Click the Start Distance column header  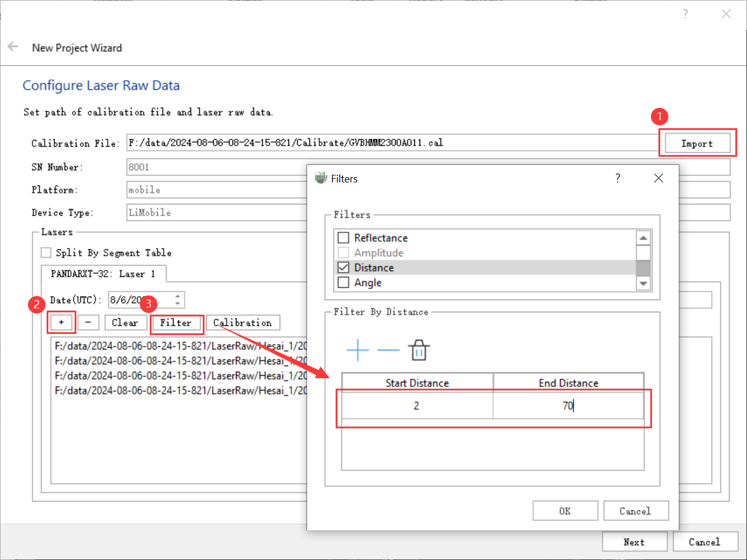[x=417, y=383]
